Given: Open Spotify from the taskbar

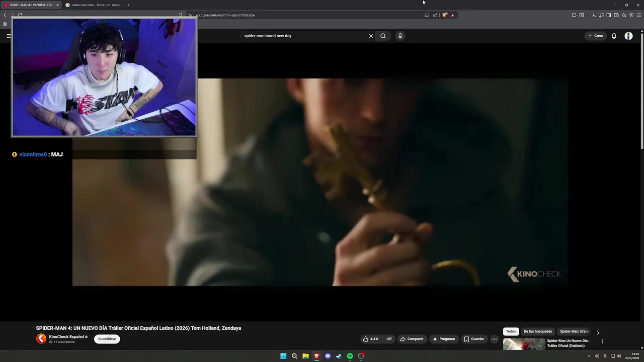Looking at the screenshot, I should tap(350, 356).
